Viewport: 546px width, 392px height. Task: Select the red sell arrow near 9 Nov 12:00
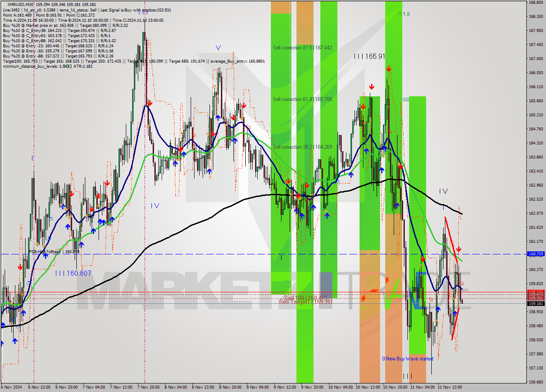click(x=288, y=181)
